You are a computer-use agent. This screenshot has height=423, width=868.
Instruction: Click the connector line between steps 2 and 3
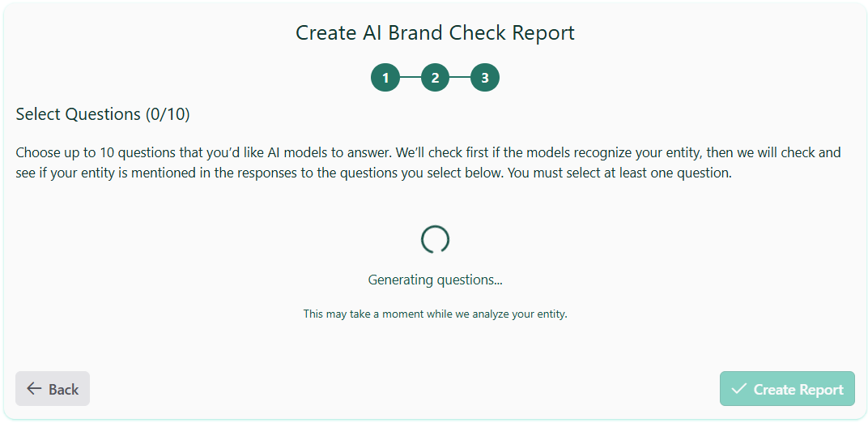point(460,78)
